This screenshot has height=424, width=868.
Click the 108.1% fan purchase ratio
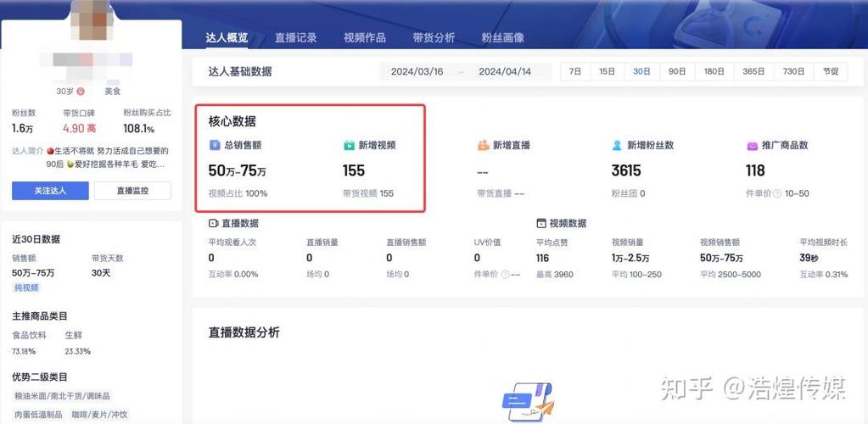(x=139, y=129)
